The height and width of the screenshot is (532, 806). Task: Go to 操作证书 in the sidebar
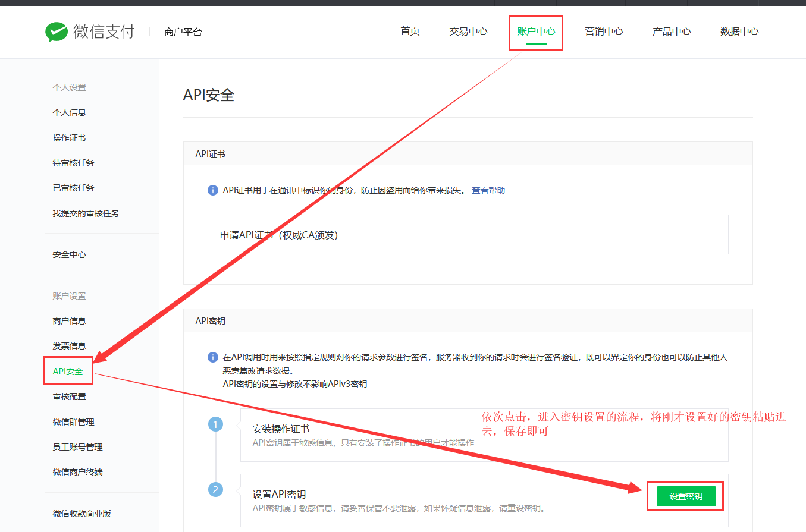(x=69, y=138)
